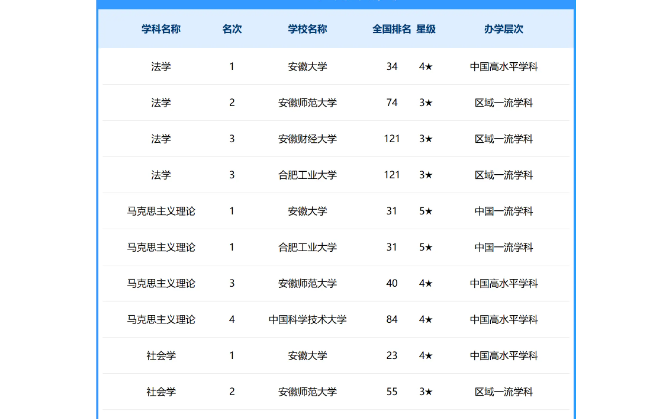Click the 3★ rating in rank 55 row
The width and height of the screenshot is (650, 419).
(x=426, y=392)
